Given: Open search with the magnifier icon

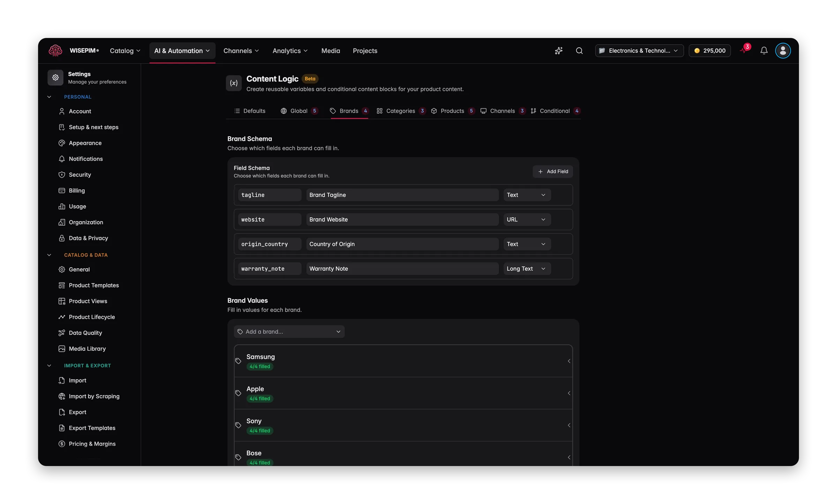Looking at the screenshot, I should (x=579, y=51).
